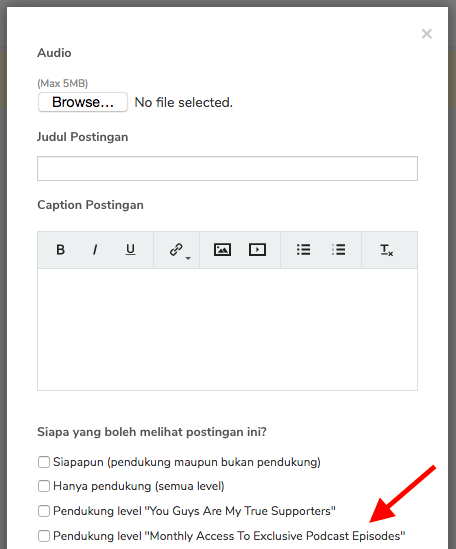This screenshot has width=456, height=549.
Task: Create a bulleted list in caption
Action: click(303, 250)
